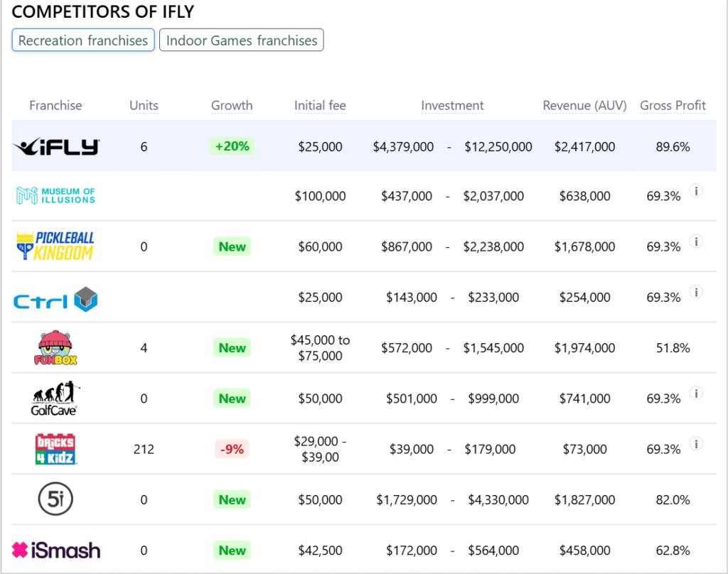Click the $4,330,000 investment value
Screen dimensions: 728x574
click(x=498, y=499)
